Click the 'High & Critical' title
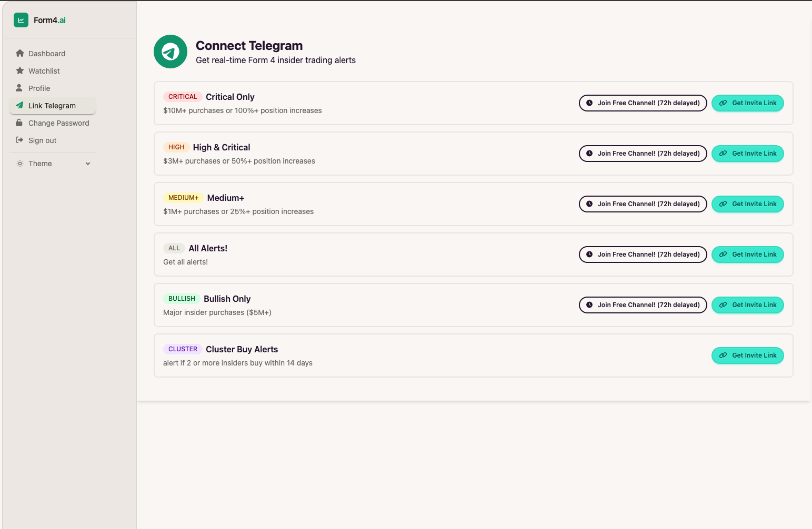Screen dimensions: 812x529 tap(222, 147)
